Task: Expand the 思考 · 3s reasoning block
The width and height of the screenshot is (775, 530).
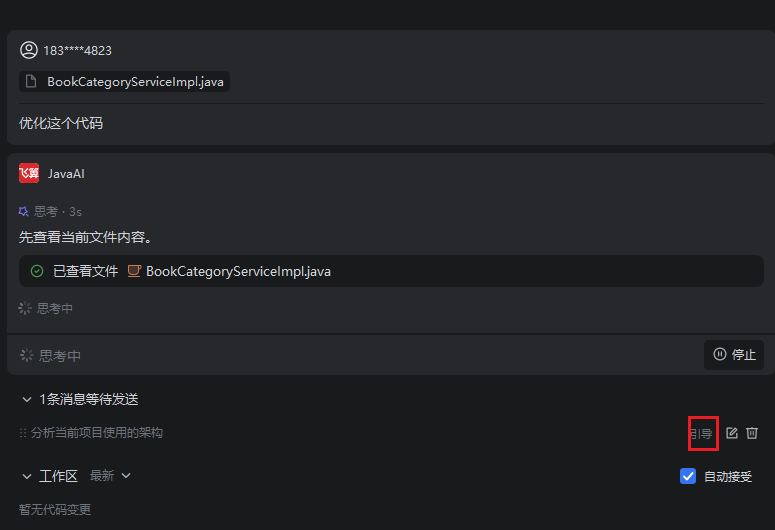Action: click(x=50, y=212)
